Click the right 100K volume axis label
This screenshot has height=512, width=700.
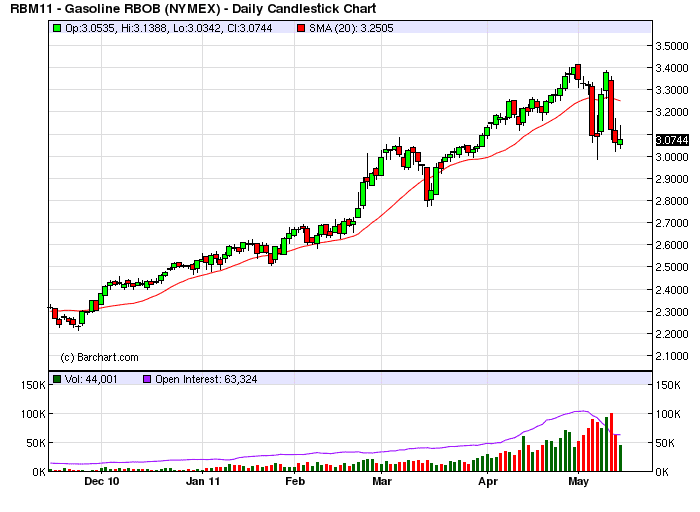(x=668, y=414)
